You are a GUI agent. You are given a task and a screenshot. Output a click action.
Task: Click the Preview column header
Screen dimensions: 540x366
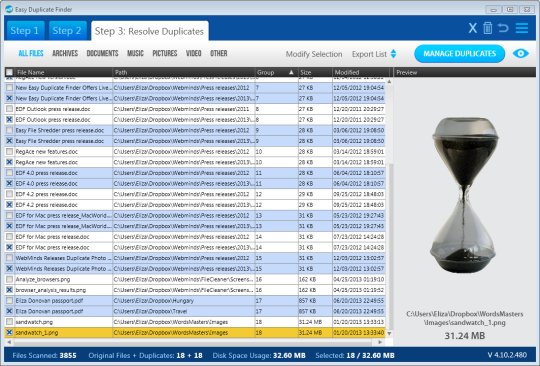coord(465,72)
